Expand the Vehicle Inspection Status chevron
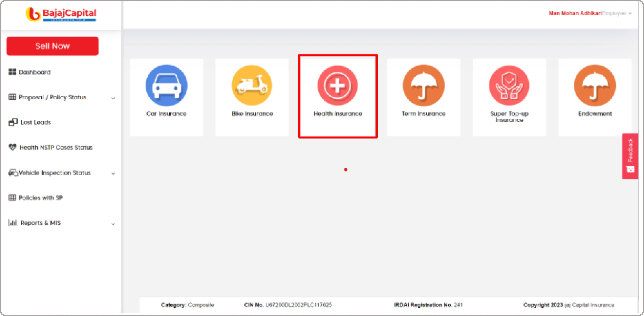 click(113, 173)
